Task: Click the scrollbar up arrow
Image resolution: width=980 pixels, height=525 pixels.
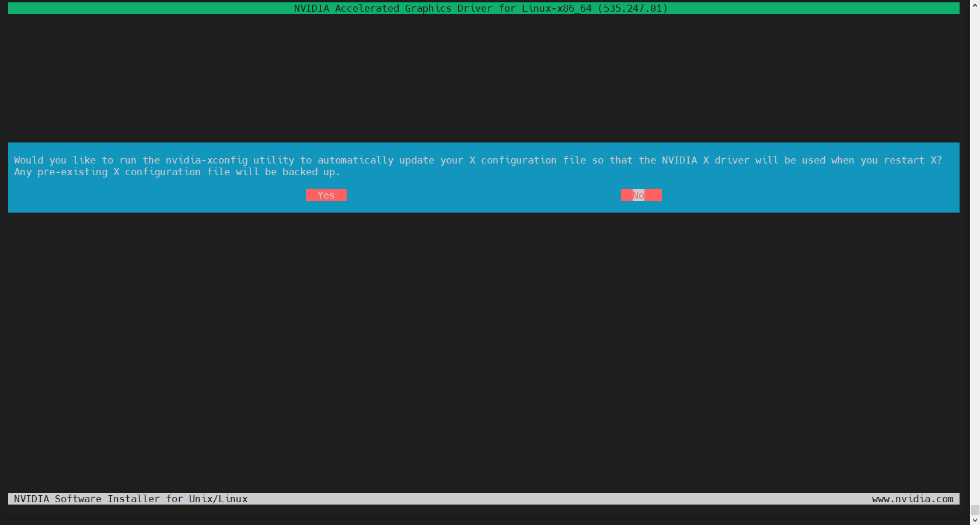Action: 975,5
